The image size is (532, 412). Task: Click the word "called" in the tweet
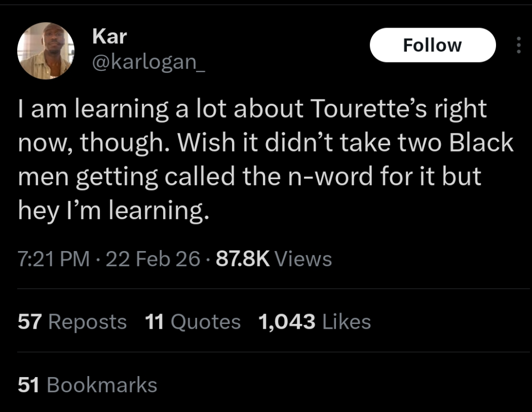200,177
